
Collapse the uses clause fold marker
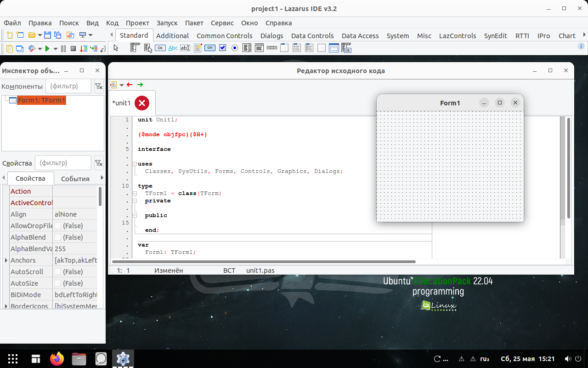(135, 164)
